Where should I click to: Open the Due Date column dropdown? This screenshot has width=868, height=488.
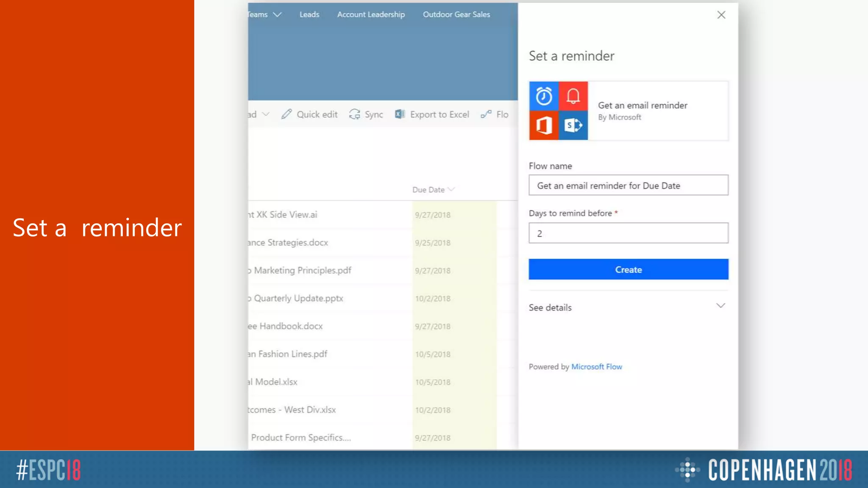coord(451,189)
